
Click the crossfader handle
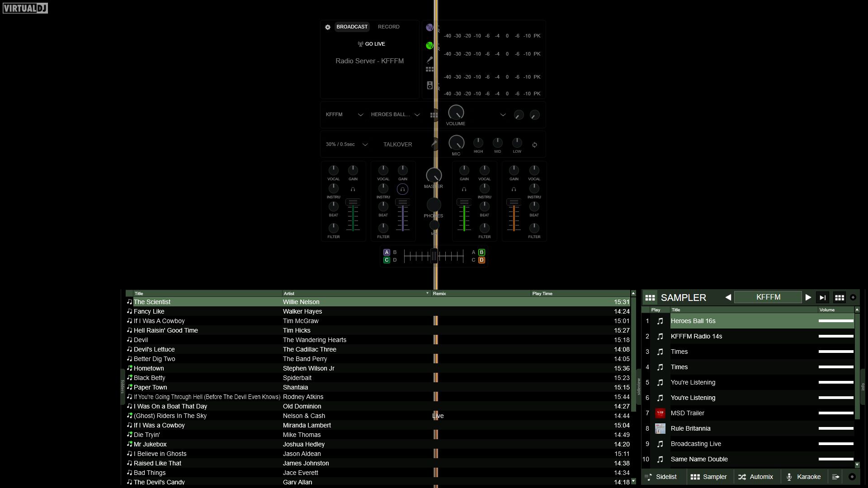pos(434,257)
